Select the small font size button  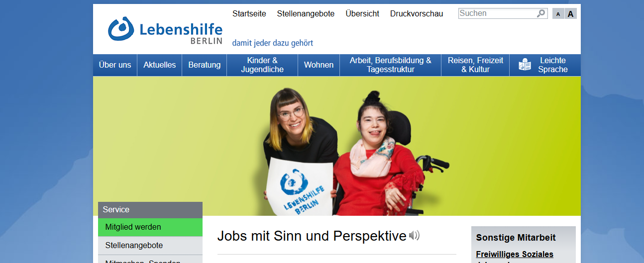(x=558, y=14)
